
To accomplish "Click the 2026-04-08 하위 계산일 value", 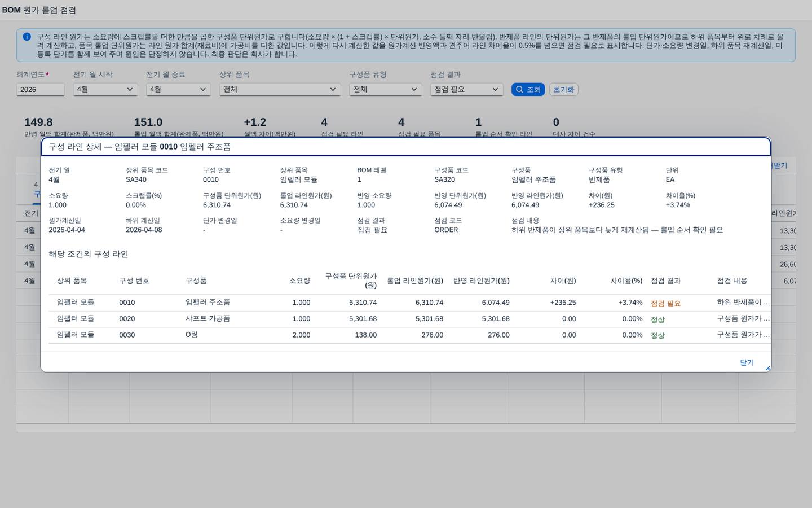I will tap(144, 230).
